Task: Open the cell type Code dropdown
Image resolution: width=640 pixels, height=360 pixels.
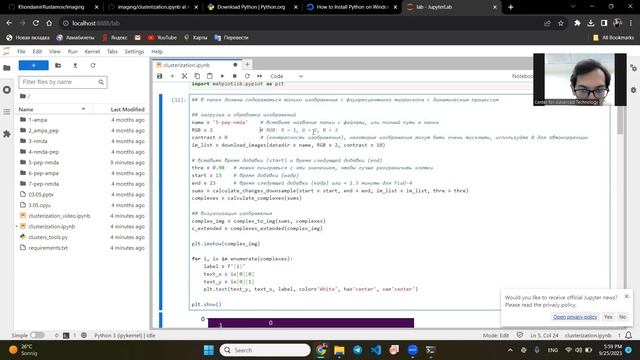Action: 287,76
